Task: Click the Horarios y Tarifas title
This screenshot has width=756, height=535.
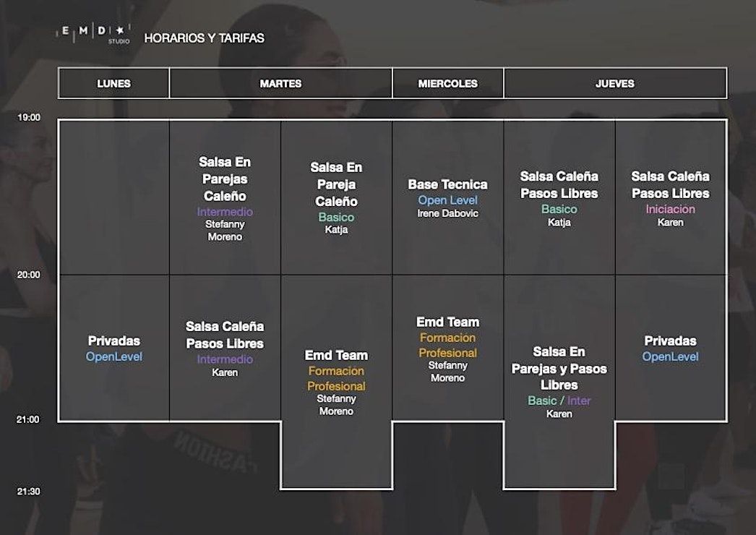Action: (204, 38)
